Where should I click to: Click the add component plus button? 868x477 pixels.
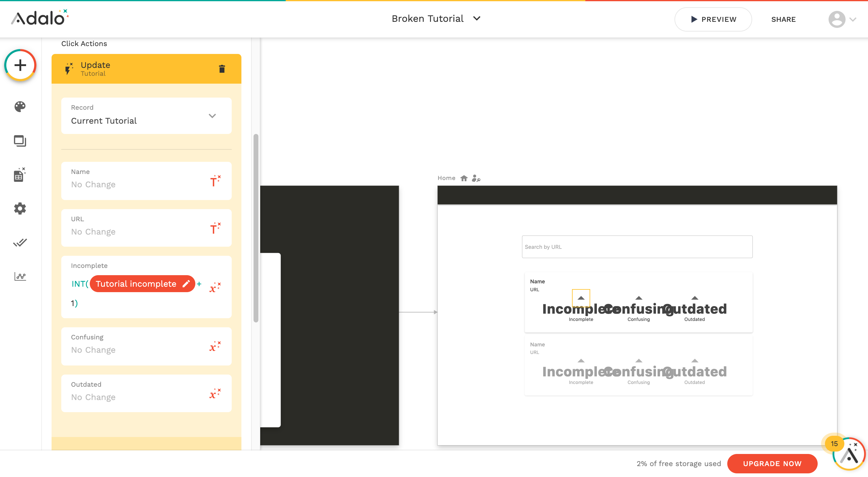20,65
